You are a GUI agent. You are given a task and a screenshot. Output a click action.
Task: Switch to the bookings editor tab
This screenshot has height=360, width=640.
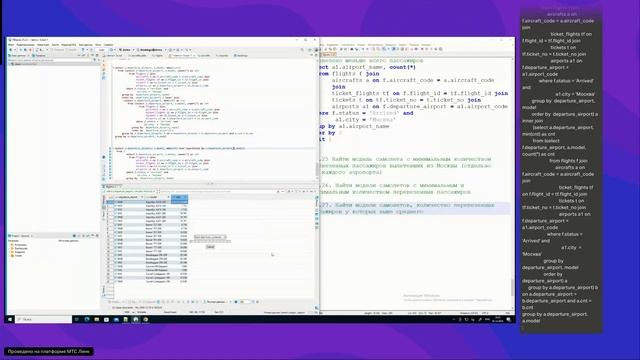click(x=241, y=56)
